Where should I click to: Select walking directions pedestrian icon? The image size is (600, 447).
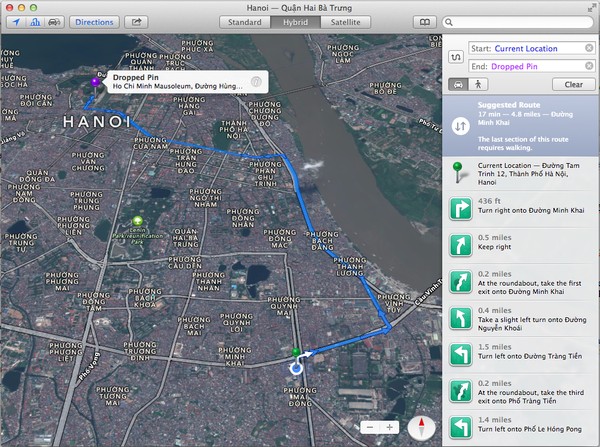pos(478,84)
